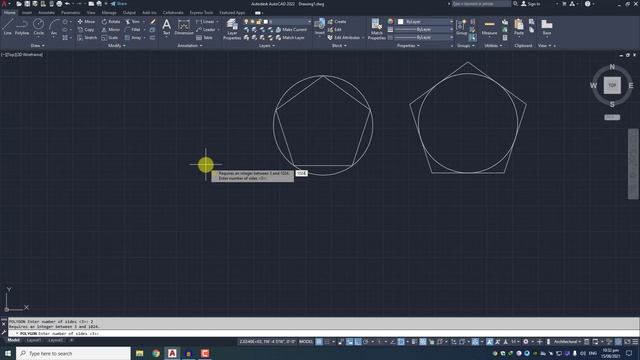Click the keyword search box
Screen dimensions: 640x360
tap(480, 4)
